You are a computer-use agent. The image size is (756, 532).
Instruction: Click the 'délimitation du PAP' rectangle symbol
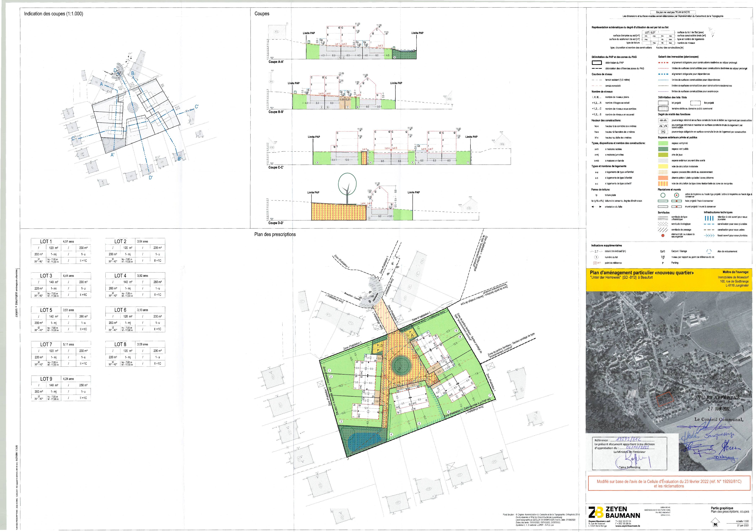[x=597, y=63]
